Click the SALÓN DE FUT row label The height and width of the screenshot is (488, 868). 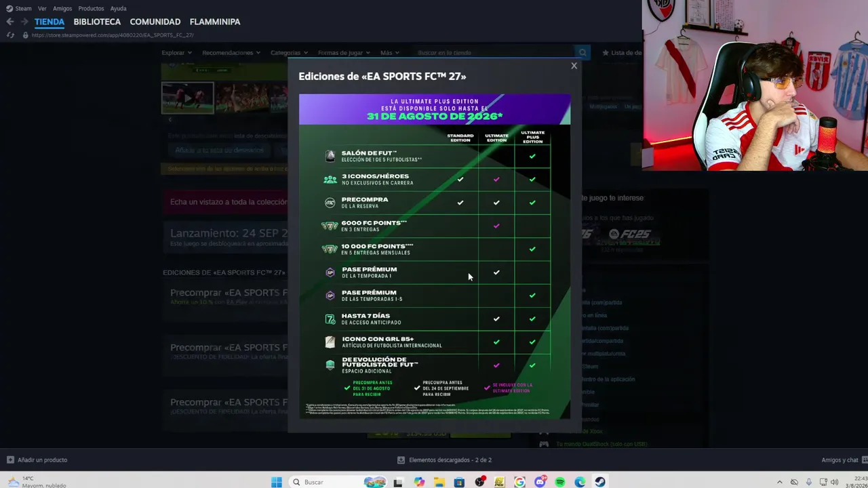382,156
